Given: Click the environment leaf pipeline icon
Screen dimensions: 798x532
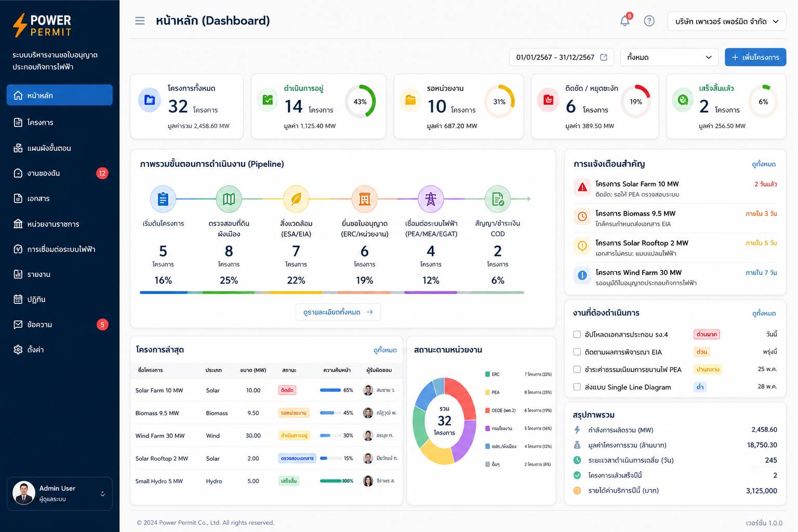Looking at the screenshot, I should 296,199.
